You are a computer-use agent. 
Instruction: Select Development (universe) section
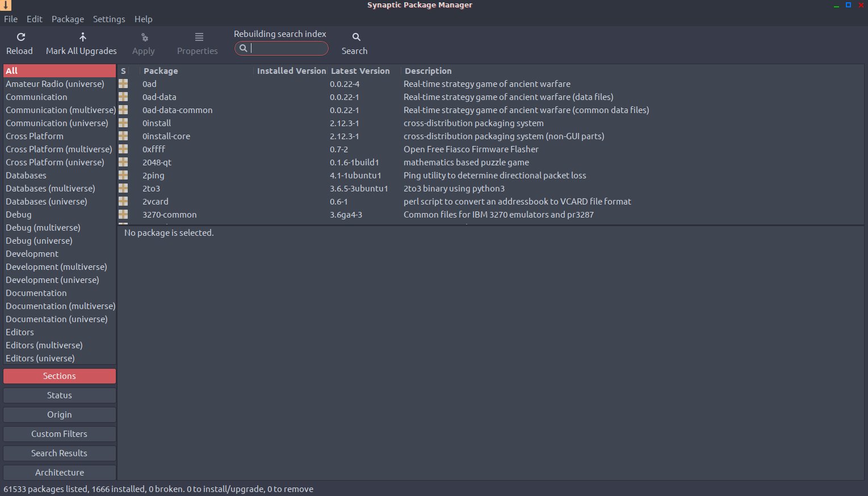tap(52, 280)
